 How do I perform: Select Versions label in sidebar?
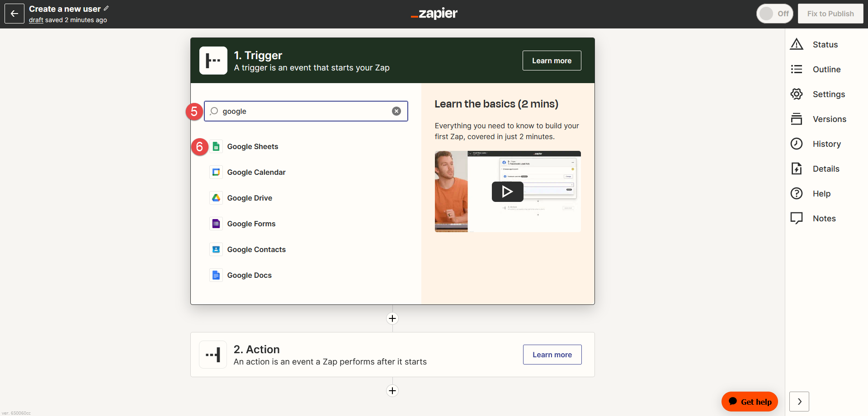coord(829,119)
